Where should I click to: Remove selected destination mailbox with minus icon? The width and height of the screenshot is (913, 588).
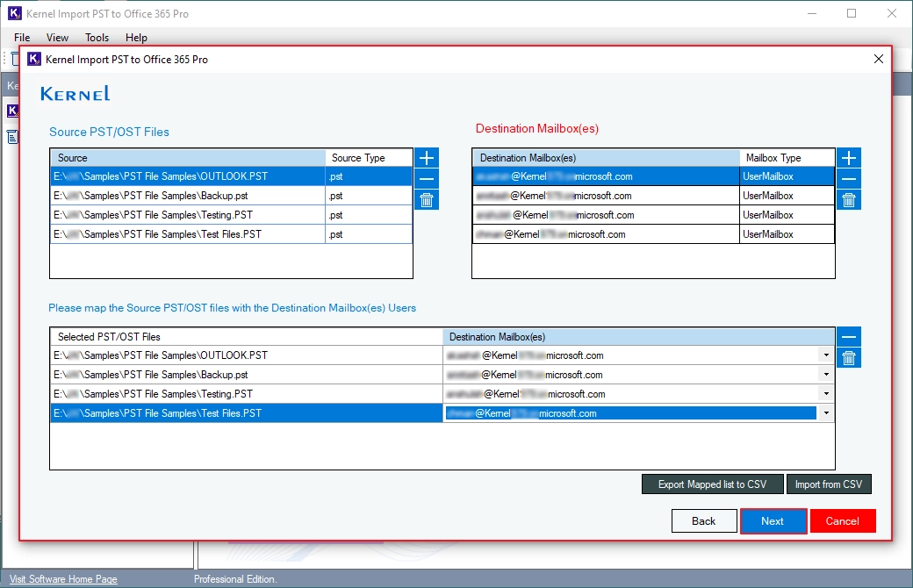(849, 179)
